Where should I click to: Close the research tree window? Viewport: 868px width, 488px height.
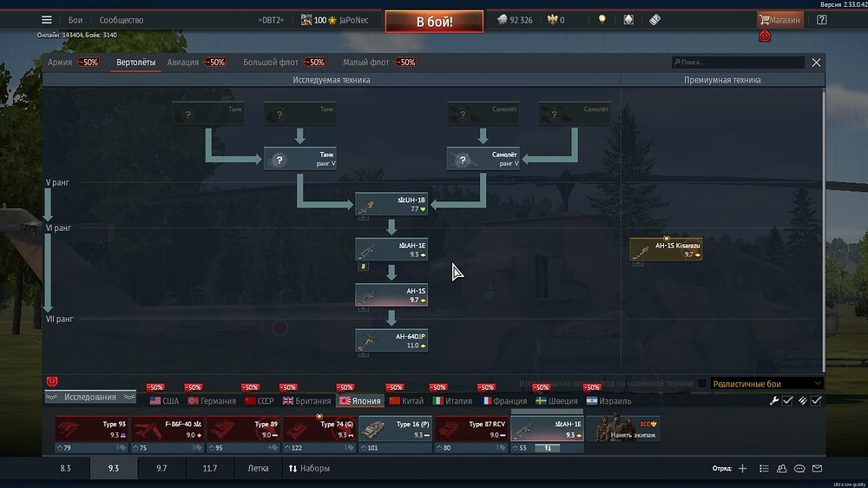pyautogui.click(x=816, y=62)
